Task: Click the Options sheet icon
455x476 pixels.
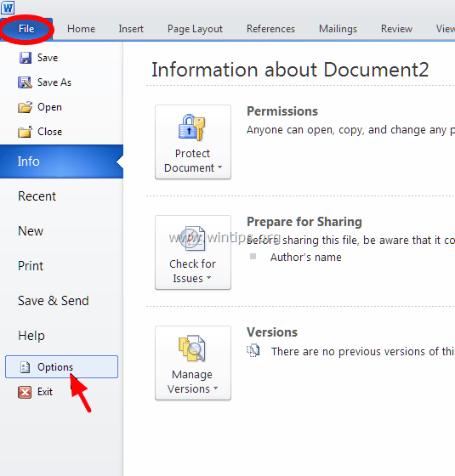Action: (x=25, y=367)
